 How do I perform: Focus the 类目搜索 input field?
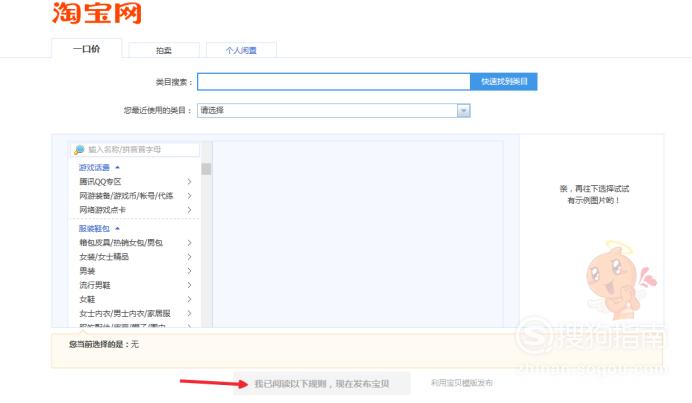pos(334,82)
